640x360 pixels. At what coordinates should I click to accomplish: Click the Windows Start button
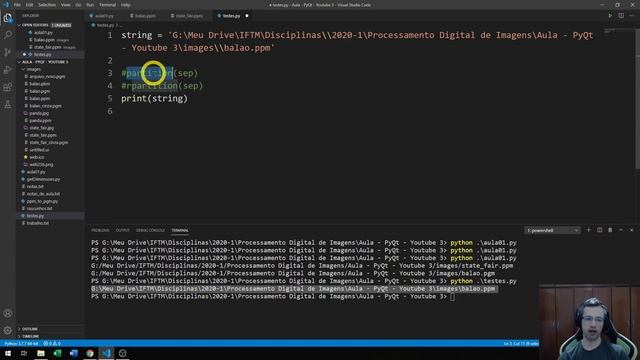tap(8, 353)
